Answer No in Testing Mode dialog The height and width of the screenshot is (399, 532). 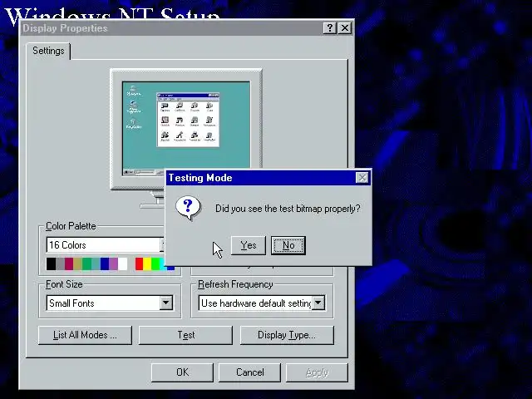(x=288, y=245)
